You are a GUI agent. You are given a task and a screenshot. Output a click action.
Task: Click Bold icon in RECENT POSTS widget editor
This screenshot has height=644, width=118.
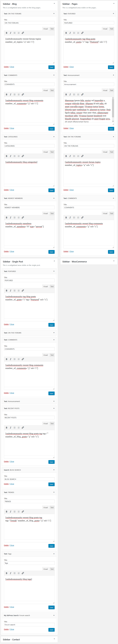tap(6, 428)
